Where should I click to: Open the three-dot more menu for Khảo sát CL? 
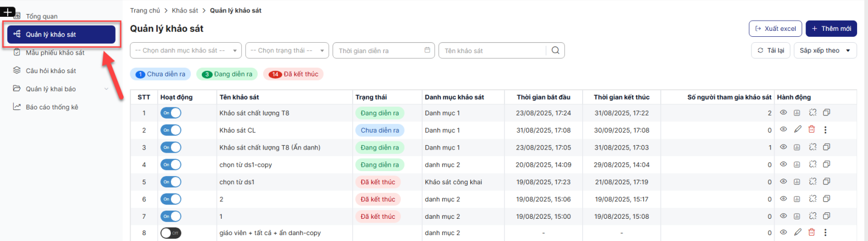click(826, 130)
